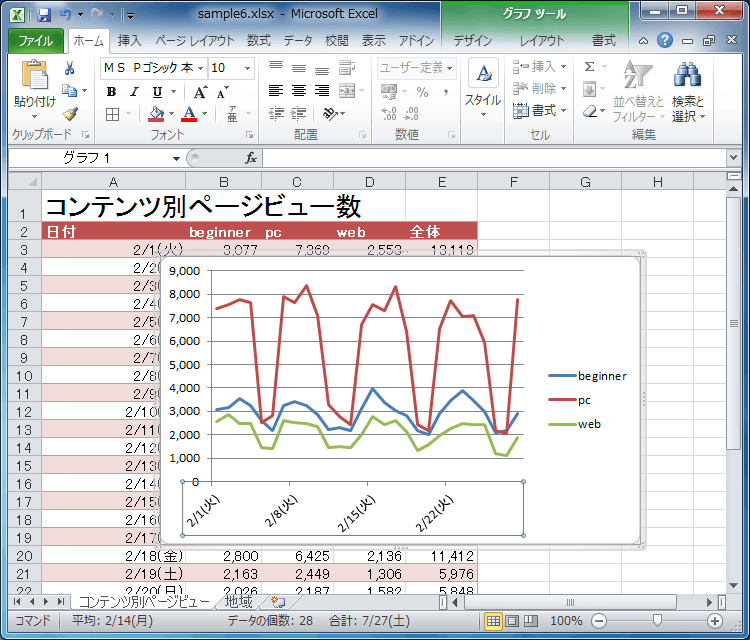Click the Copy icon
This screenshot has height=640, width=750.
(70, 90)
